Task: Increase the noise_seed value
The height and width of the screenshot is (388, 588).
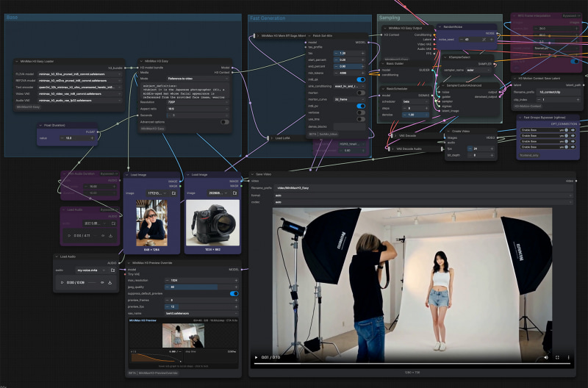Action: (492, 40)
